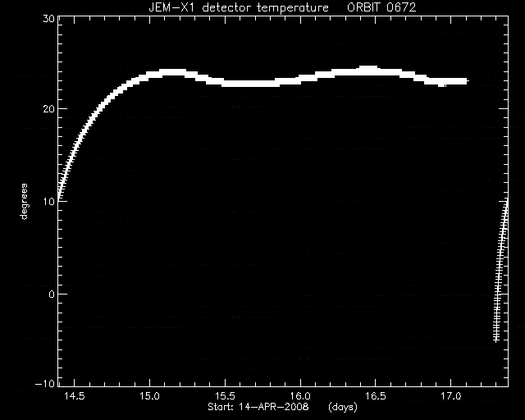This screenshot has height=420, width=525.
Task: Click the y-axis tick label 30
Action: pyautogui.click(x=49, y=19)
